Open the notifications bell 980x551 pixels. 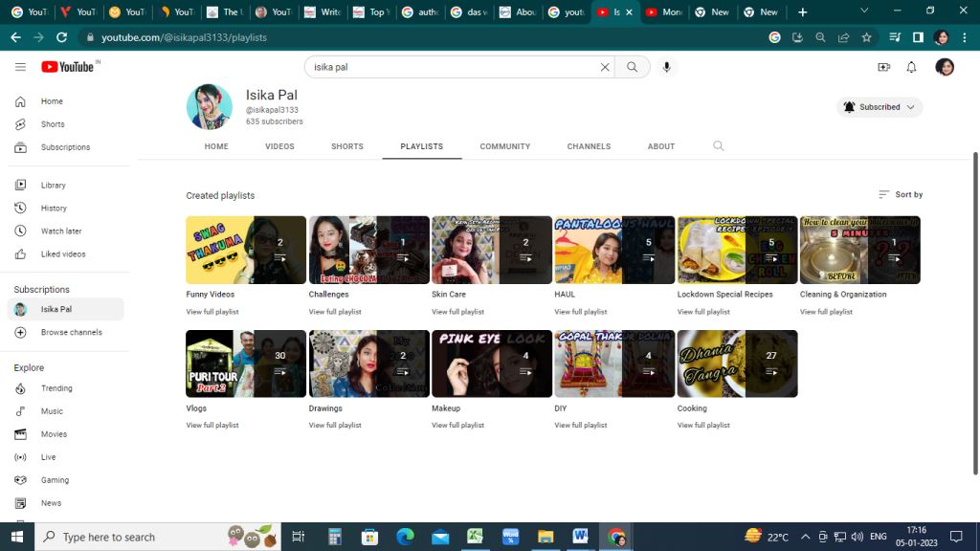(x=911, y=67)
